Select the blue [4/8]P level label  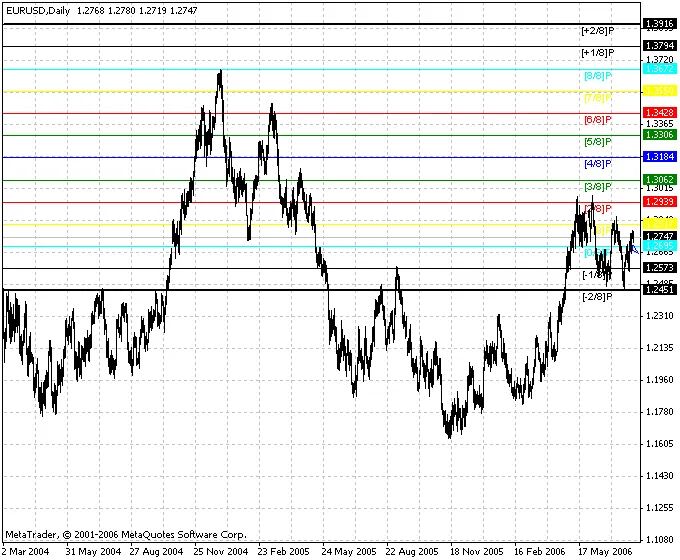click(x=597, y=164)
